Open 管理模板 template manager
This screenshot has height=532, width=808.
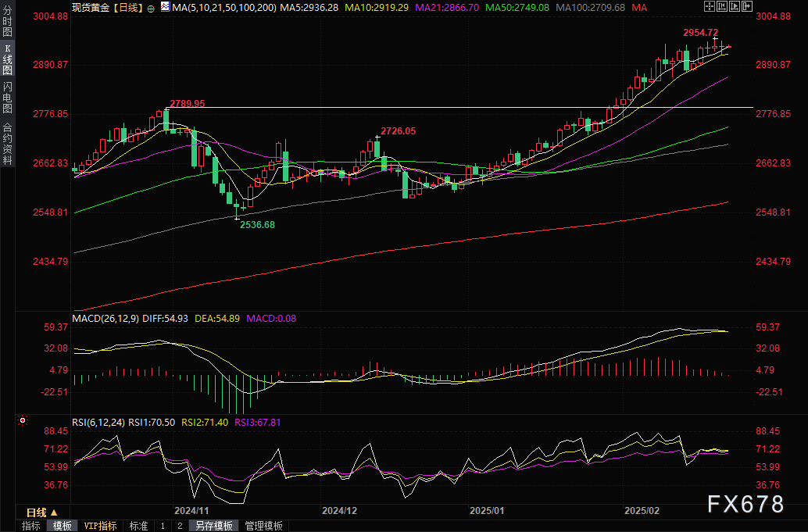pyautogui.click(x=263, y=526)
